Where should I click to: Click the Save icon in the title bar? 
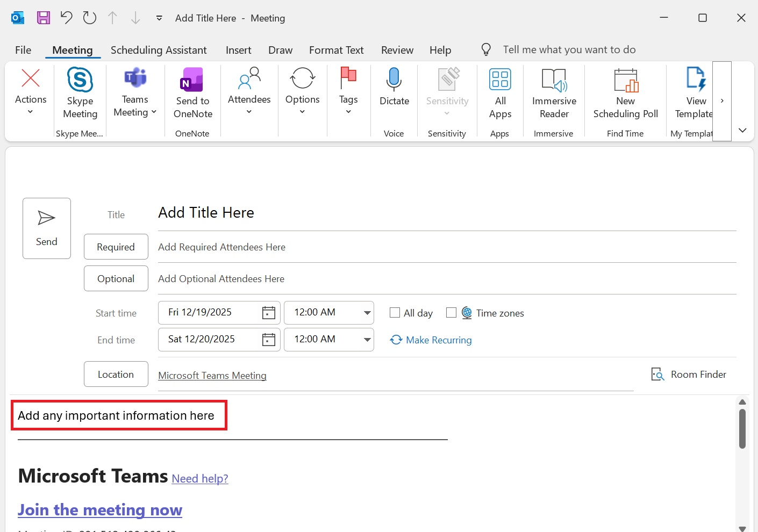(x=44, y=18)
